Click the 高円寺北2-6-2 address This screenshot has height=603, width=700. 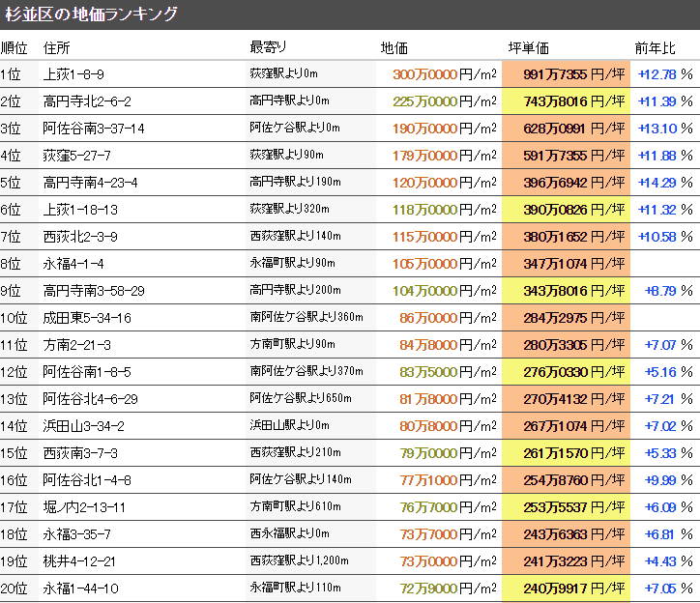pos(87,101)
